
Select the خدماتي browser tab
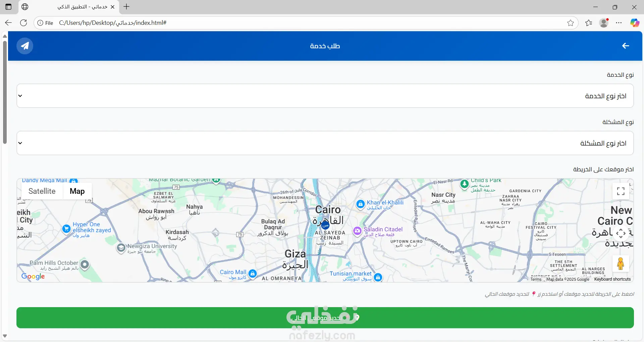tap(69, 7)
